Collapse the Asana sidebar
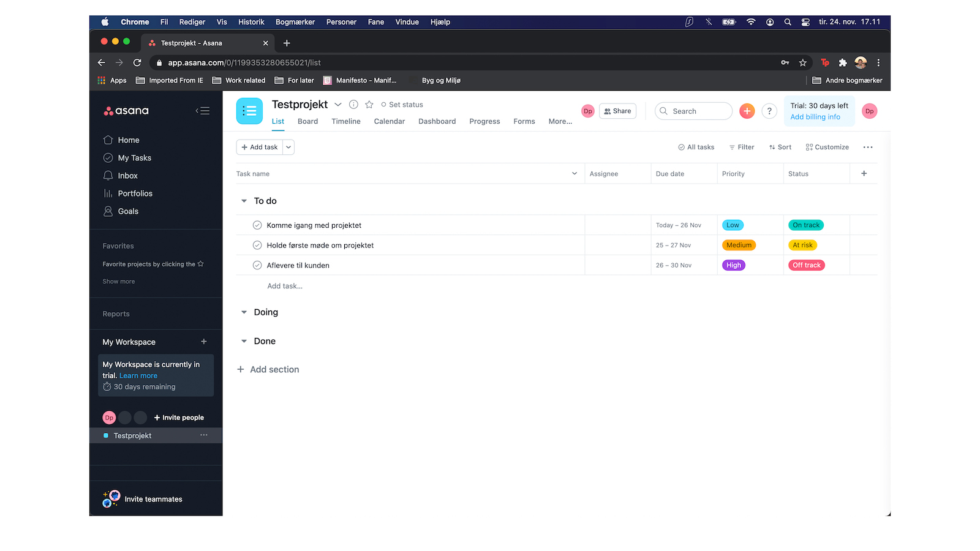The width and height of the screenshot is (980, 551). coord(203,111)
